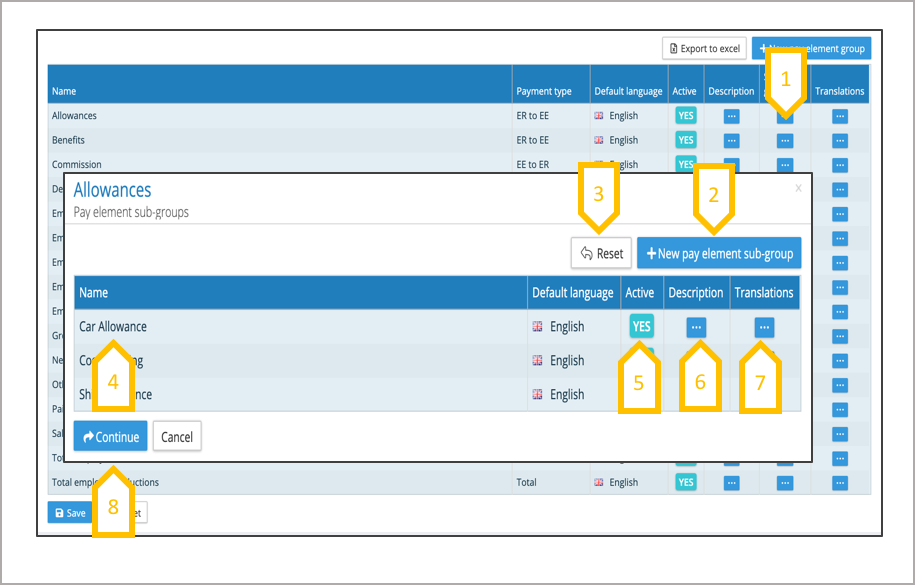Image resolution: width=915 pixels, height=585 pixels.
Task: Select Default language English for Car Allowance
Action: pos(566,327)
